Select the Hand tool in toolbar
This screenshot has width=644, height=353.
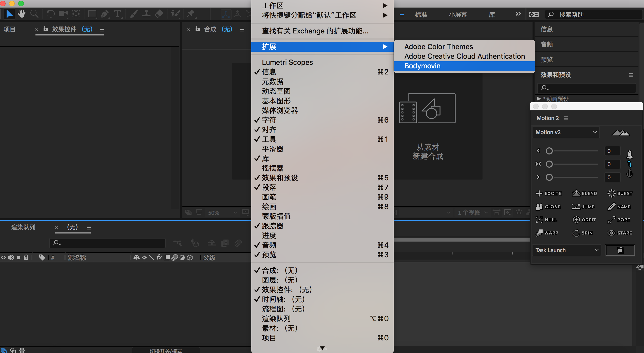click(22, 14)
